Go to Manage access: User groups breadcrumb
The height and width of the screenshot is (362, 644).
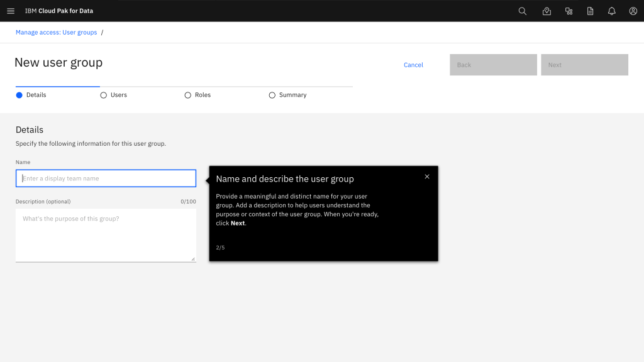coord(56,32)
